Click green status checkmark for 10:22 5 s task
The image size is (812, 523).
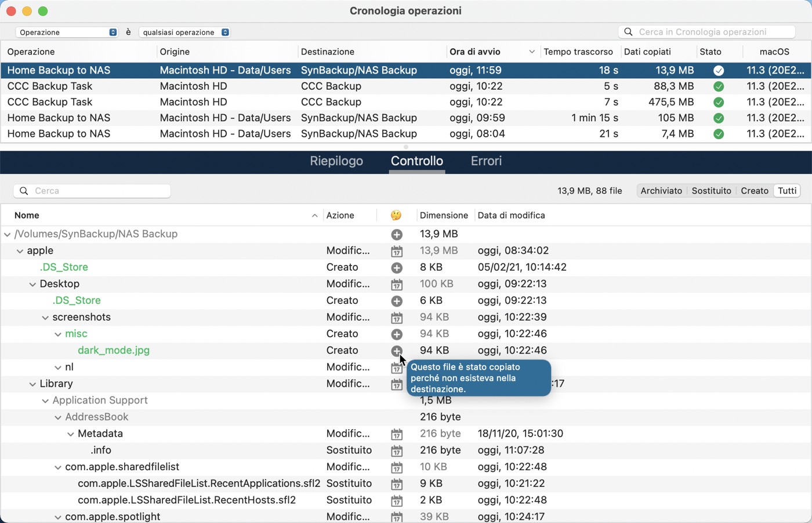(x=719, y=86)
